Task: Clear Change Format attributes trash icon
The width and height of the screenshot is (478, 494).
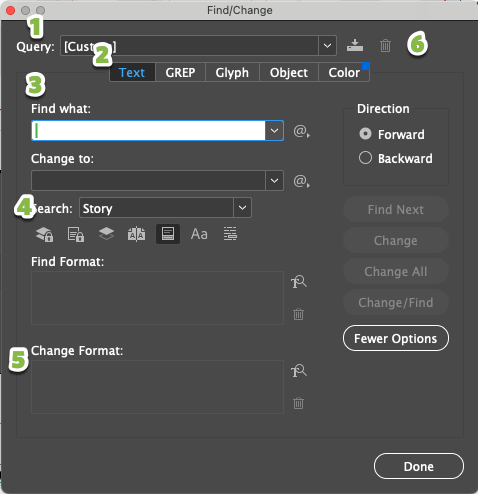Action: [298, 403]
